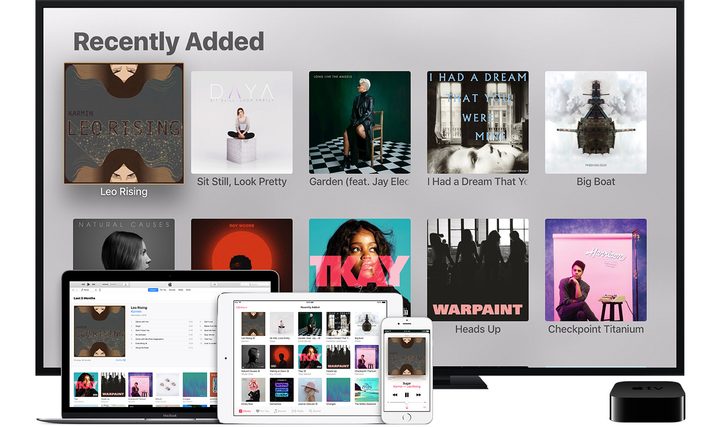This screenshot has height=427, width=720.
Task: Tap the album artwork on iPhone player
Action: coord(407,356)
